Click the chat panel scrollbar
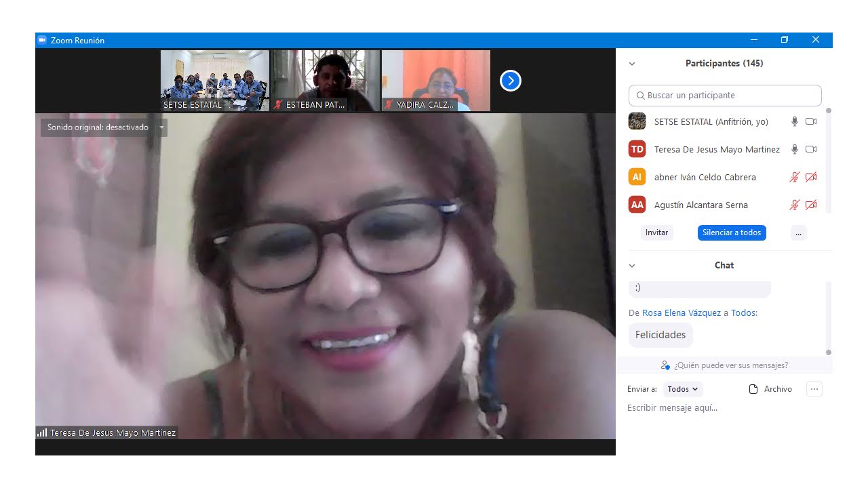The width and height of the screenshot is (868, 488). pyautogui.click(x=828, y=317)
